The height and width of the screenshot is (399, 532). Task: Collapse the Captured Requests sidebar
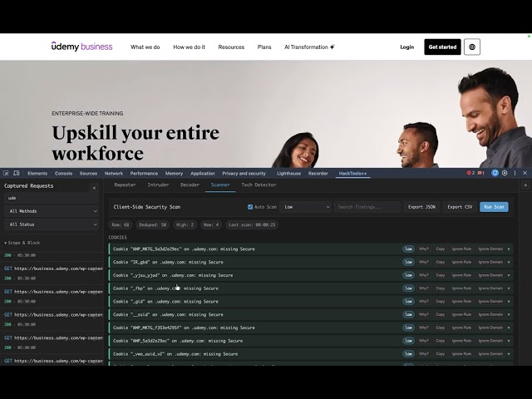coord(94,188)
